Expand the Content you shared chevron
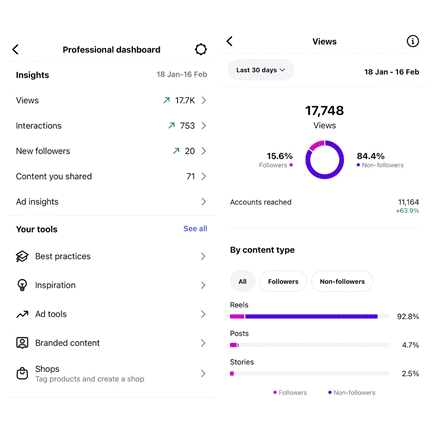435x435 pixels. pyautogui.click(x=204, y=176)
